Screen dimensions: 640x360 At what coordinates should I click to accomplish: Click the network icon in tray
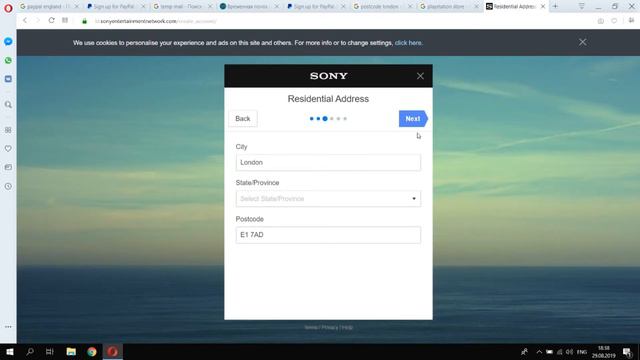pos(560,352)
